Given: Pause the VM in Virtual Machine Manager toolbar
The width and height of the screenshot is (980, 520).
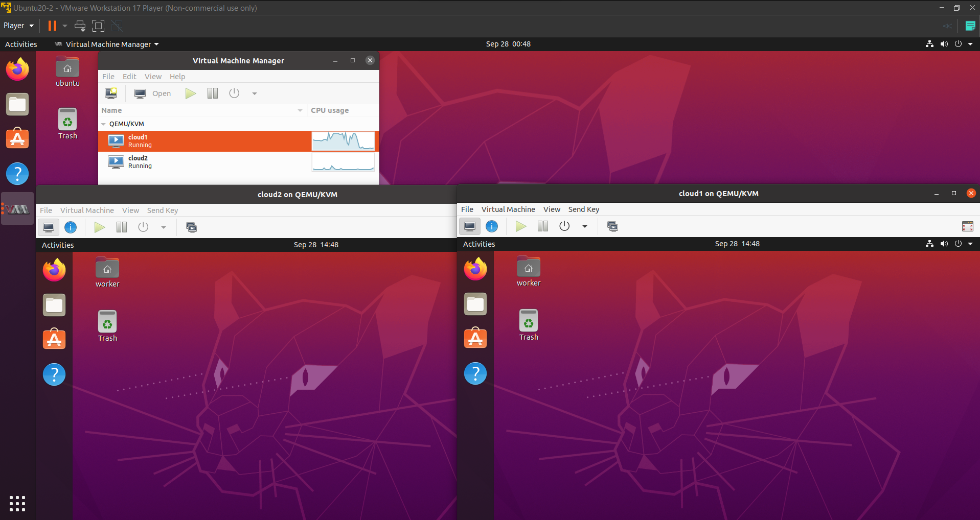Looking at the screenshot, I should [x=213, y=93].
